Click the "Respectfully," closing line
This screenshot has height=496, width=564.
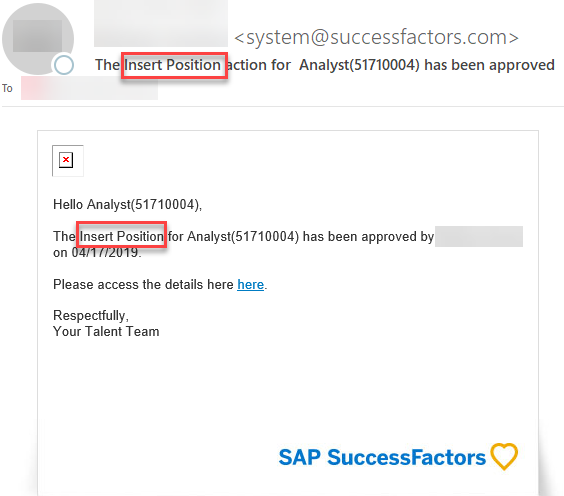coord(91,315)
